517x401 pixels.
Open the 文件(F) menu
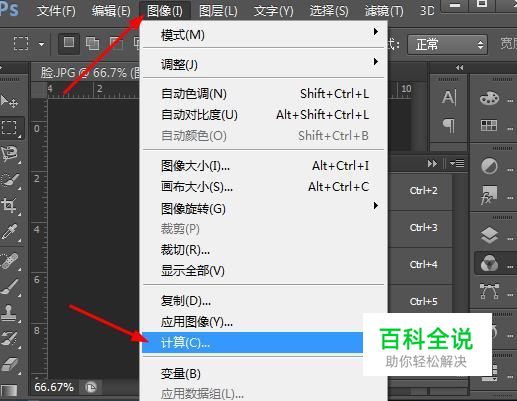pos(56,11)
